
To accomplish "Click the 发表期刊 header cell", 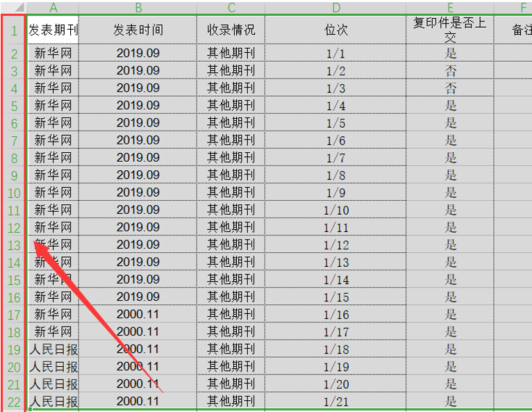I will 53,30.
